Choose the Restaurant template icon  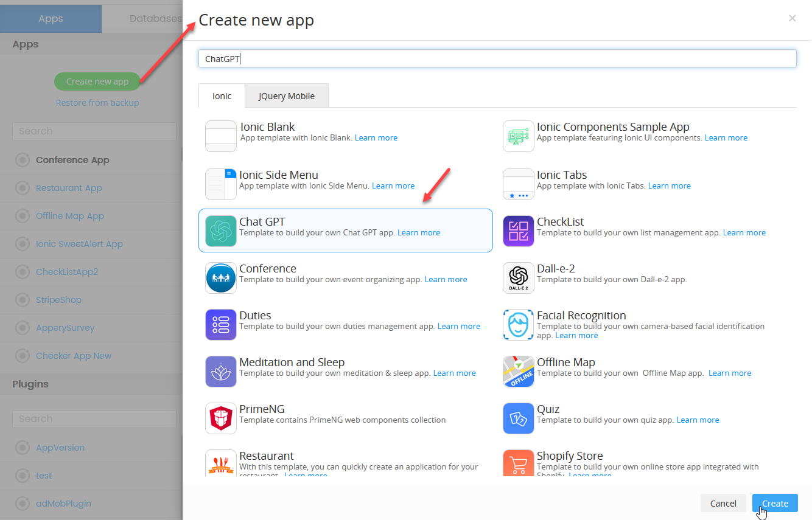click(x=221, y=463)
